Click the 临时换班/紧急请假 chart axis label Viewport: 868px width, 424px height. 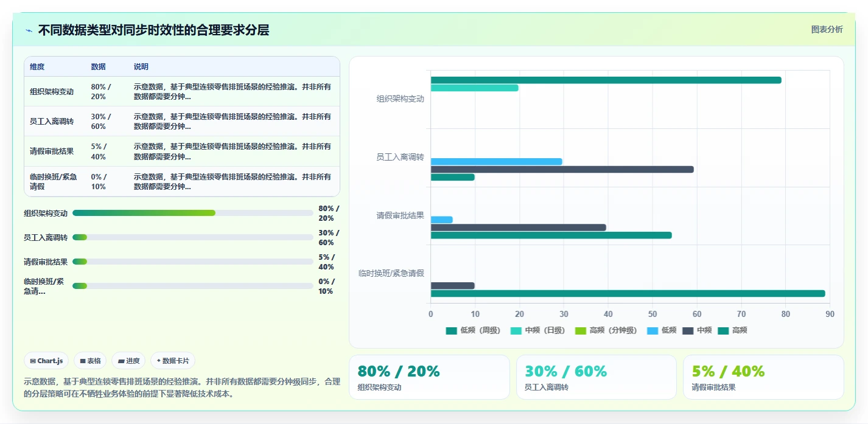pyautogui.click(x=391, y=274)
